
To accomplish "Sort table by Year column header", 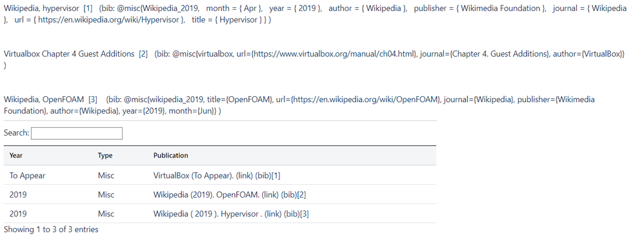I will tap(16, 156).
